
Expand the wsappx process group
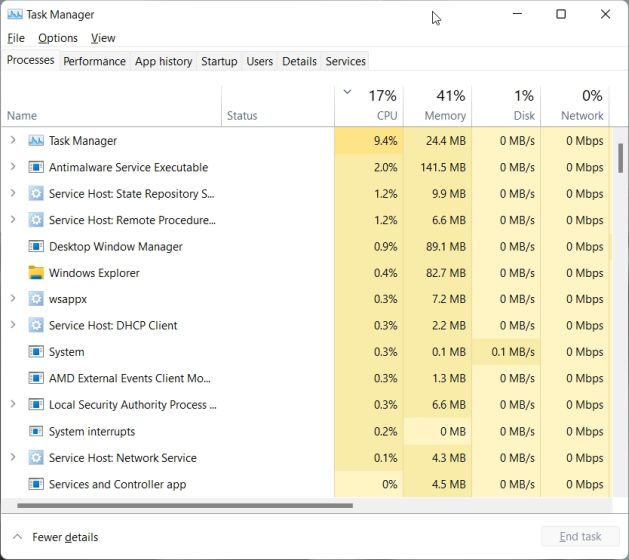click(x=13, y=298)
